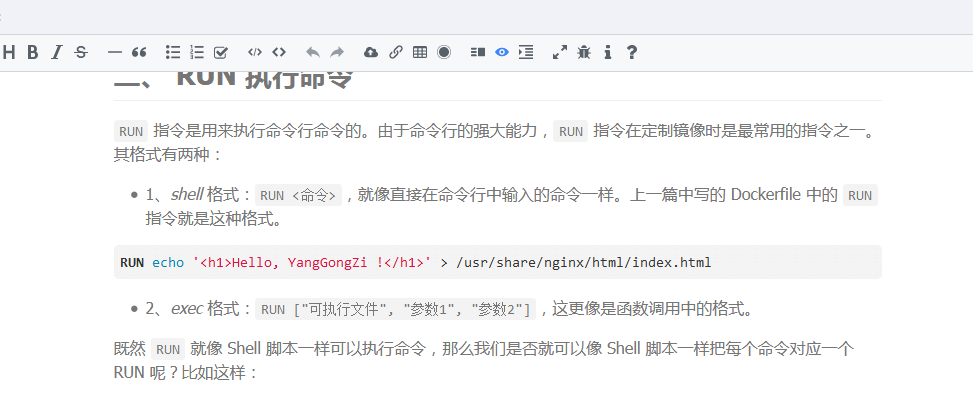
Task: Redo the last edit
Action: click(x=337, y=53)
